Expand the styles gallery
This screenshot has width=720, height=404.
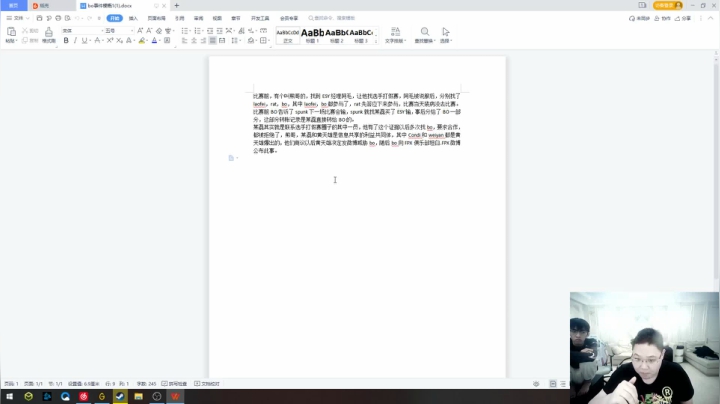tap(376, 41)
